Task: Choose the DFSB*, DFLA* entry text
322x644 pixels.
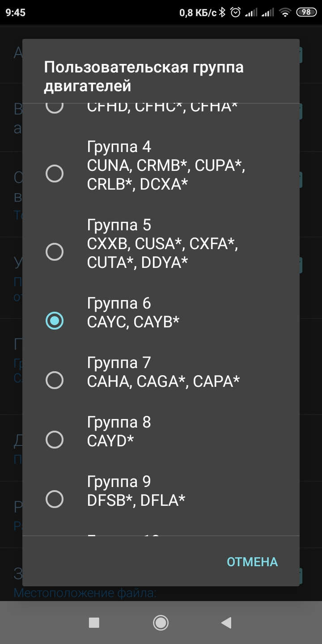Action: point(136,500)
